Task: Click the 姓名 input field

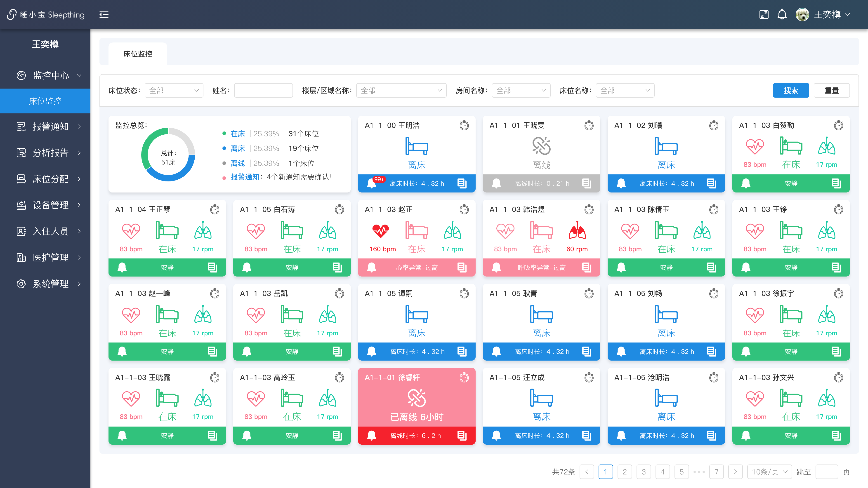Action: click(263, 90)
